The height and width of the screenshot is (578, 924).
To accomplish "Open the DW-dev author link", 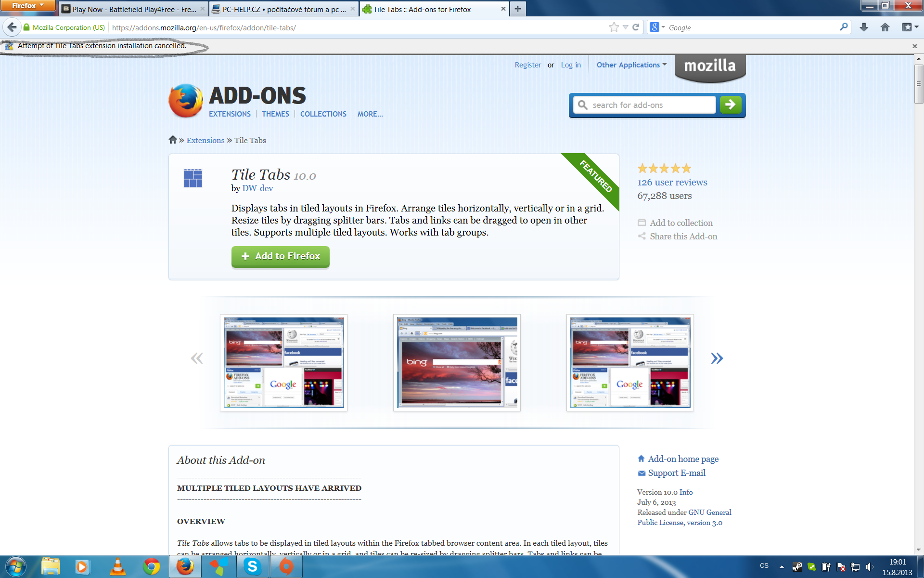I will 257,188.
